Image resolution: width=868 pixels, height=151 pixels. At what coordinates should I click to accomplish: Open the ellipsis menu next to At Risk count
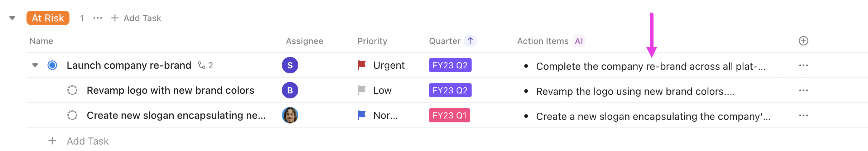pos(97,18)
